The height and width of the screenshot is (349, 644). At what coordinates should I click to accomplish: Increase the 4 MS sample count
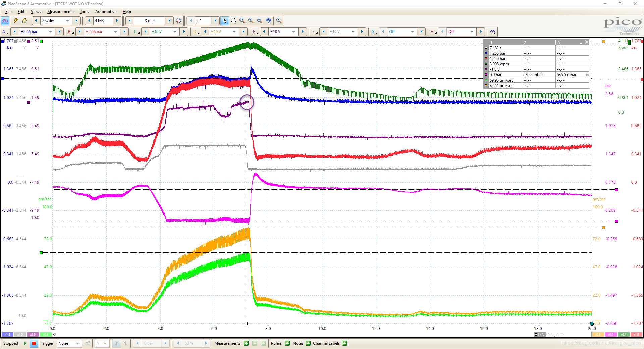[x=117, y=21]
